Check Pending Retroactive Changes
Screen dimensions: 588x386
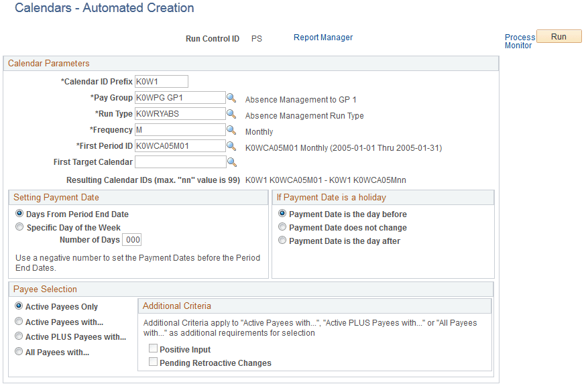click(154, 361)
